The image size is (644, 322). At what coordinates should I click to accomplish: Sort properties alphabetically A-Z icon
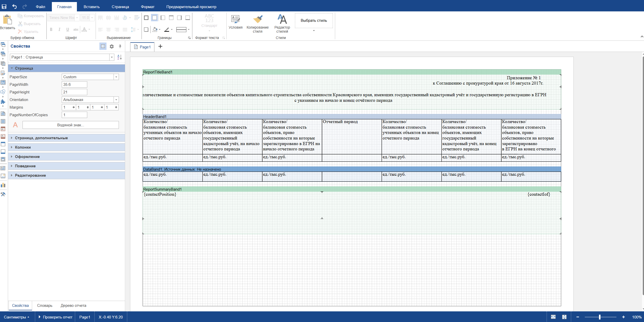coord(120,57)
